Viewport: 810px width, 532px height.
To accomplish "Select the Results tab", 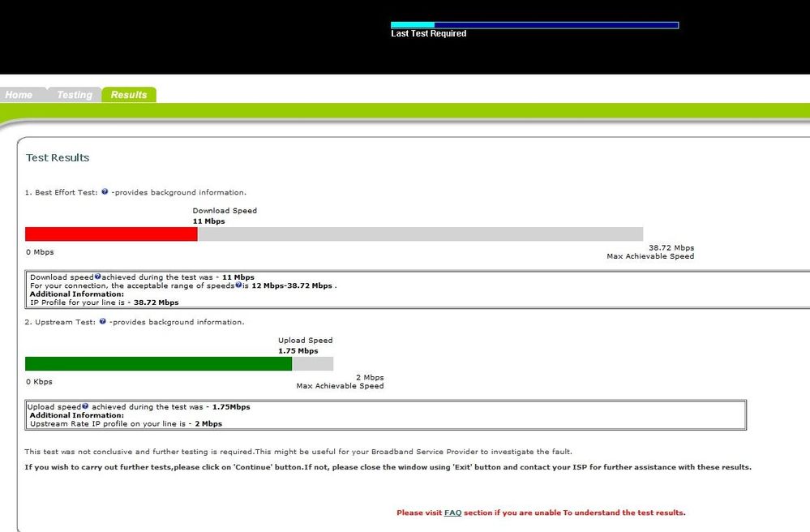I will pos(129,95).
